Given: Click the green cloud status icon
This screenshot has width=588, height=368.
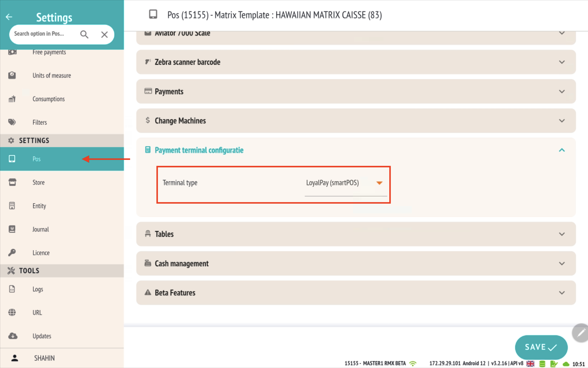Looking at the screenshot, I should (x=566, y=364).
